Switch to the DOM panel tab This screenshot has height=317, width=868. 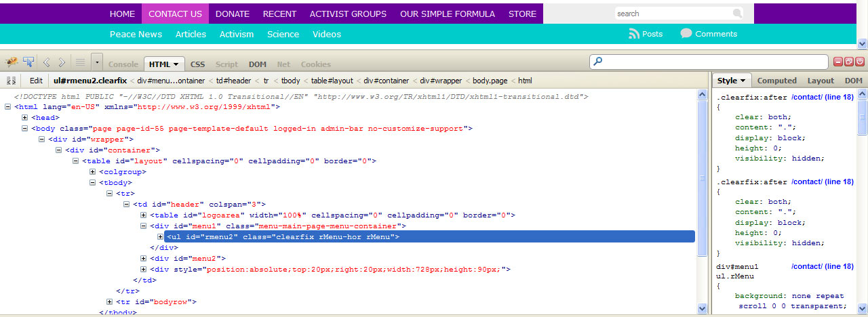(257, 64)
